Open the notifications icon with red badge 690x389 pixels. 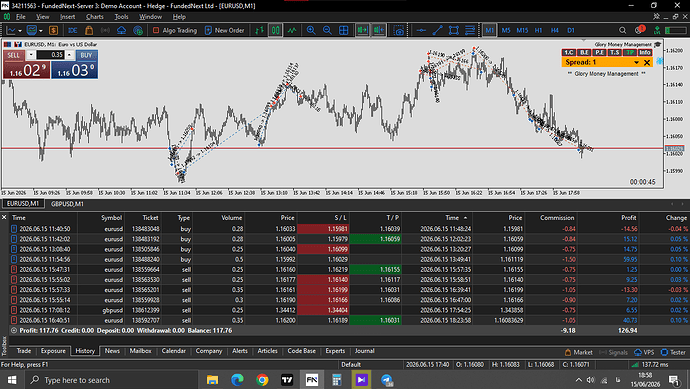pyautogui.click(x=640, y=30)
